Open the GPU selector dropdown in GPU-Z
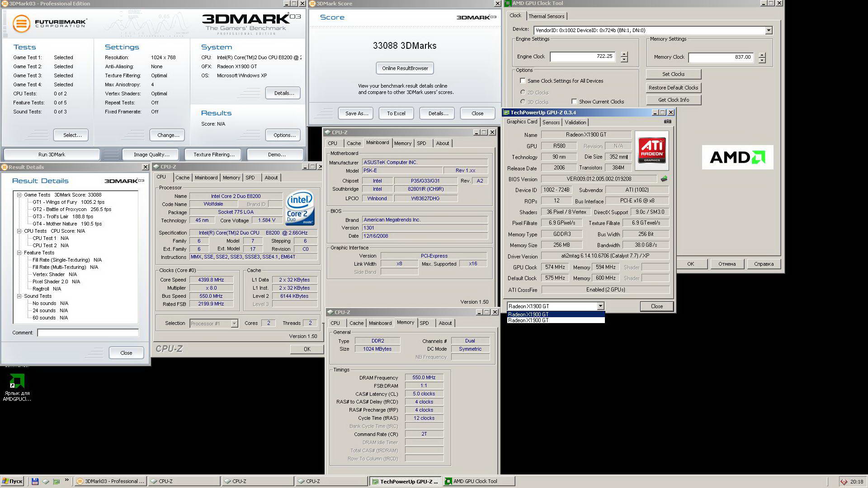Screen dimensions: 868x488 pyautogui.click(x=600, y=306)
